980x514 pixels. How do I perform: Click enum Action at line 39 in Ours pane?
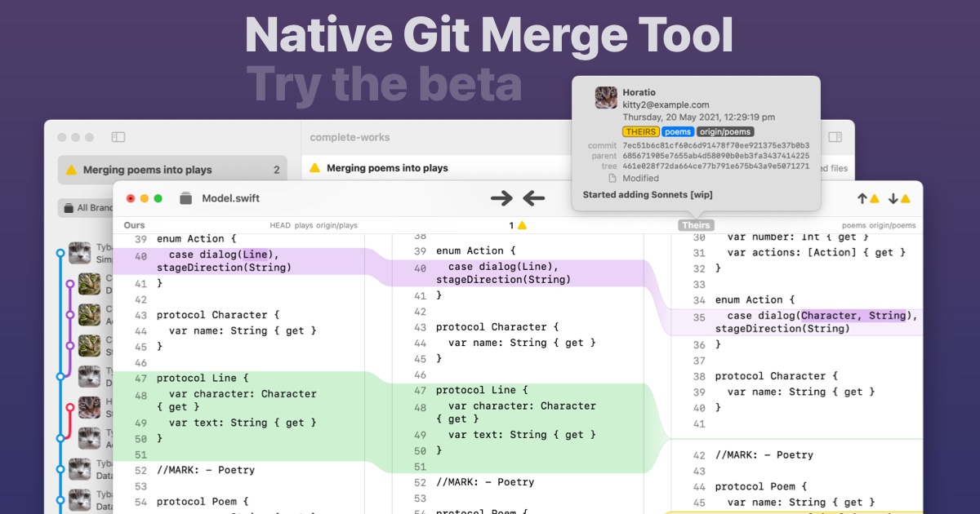tap(196, 239)
